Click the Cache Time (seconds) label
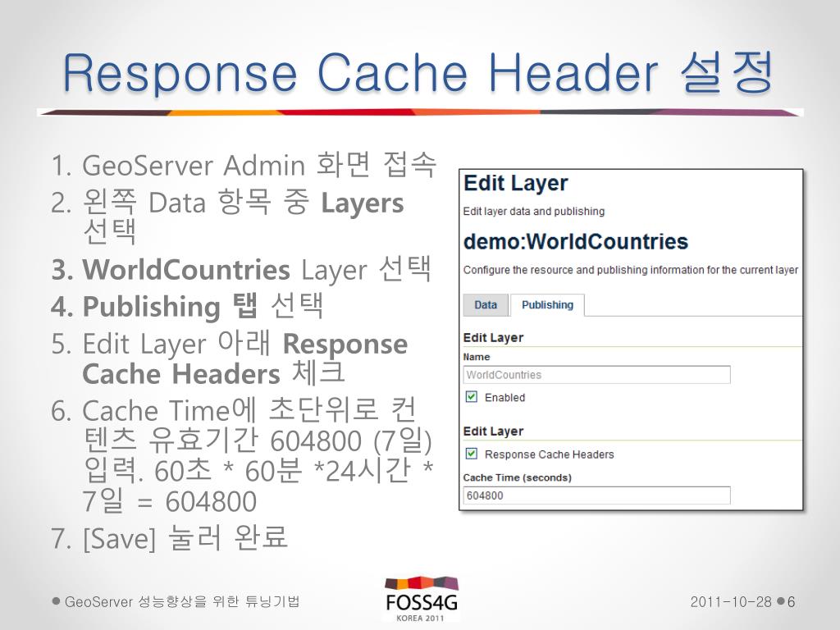Viewport: 840px width, 630px height. [x=517, y=477]
